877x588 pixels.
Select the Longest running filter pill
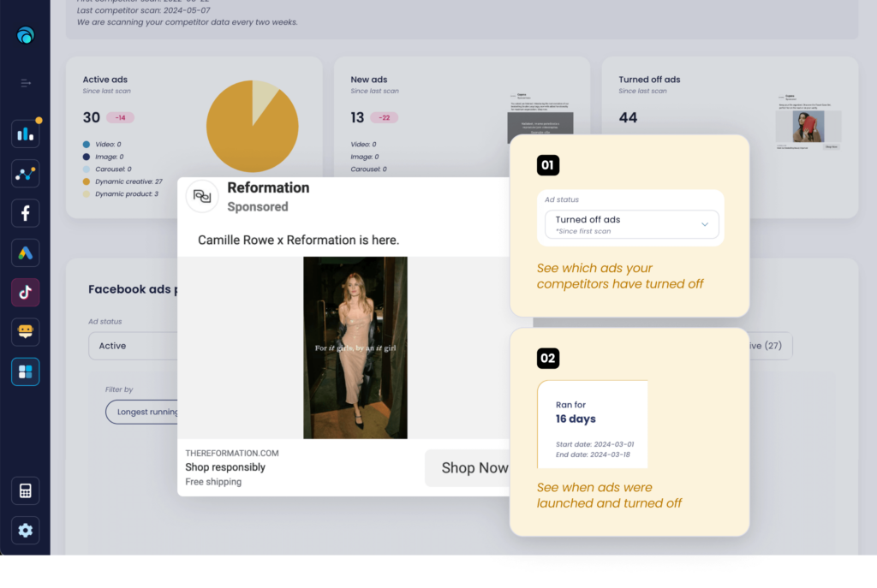[x=142, y=412]
